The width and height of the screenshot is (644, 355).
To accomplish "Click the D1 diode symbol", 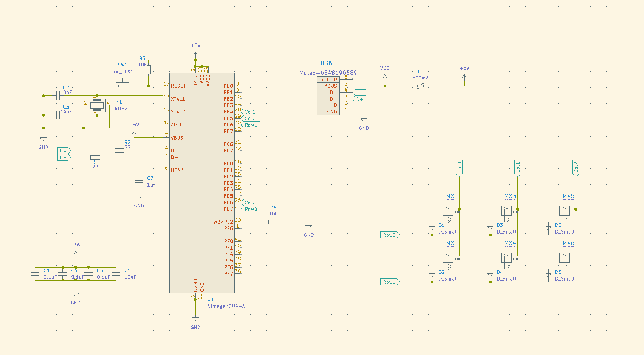I will [432, 229].
